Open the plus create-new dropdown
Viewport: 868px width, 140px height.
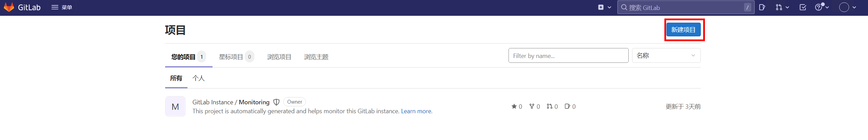click(x=604, y=7)
